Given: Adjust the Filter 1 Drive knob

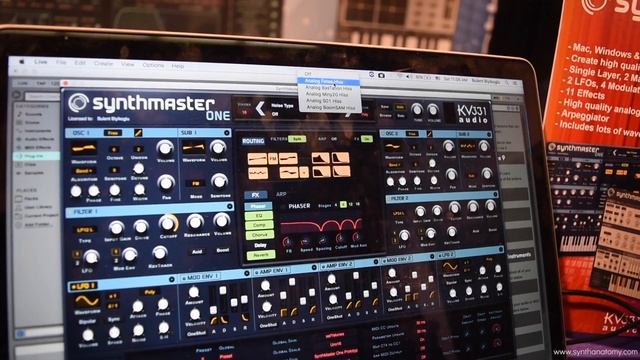Looking at the screenshot, I should (141, 227).
